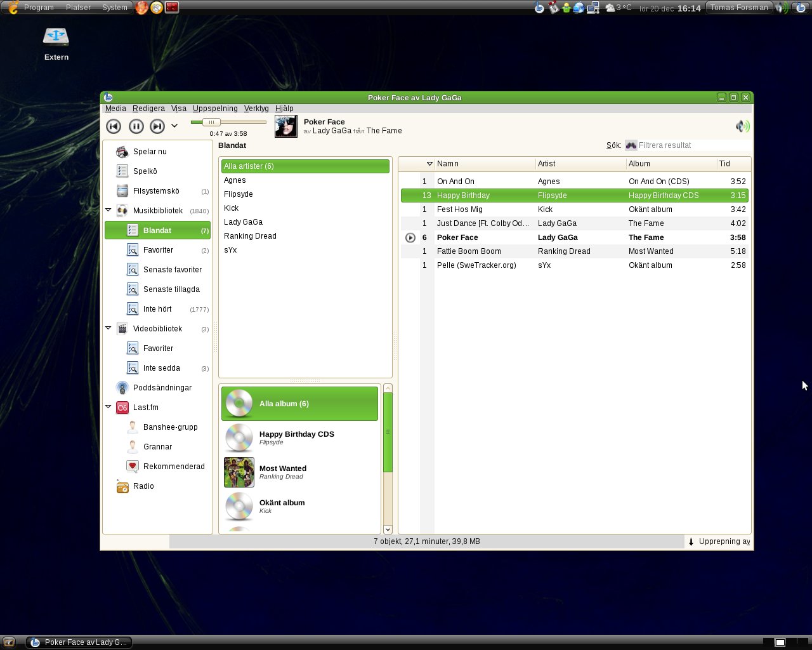Skip to the next track
The height and width of the screenshot is (650, 812).
pos(157,126)
